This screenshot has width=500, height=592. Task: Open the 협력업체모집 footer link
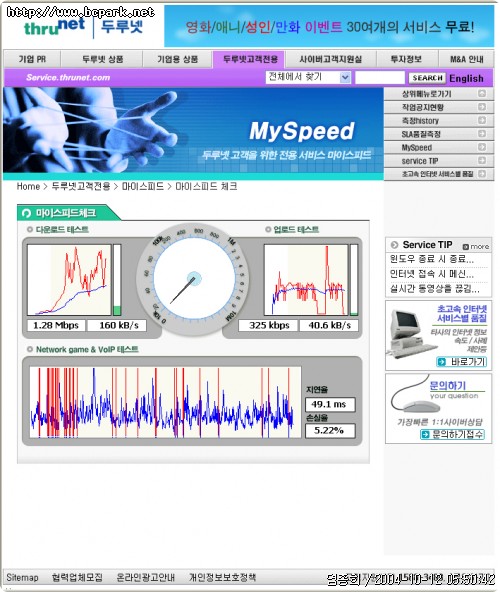click(77, 577)
